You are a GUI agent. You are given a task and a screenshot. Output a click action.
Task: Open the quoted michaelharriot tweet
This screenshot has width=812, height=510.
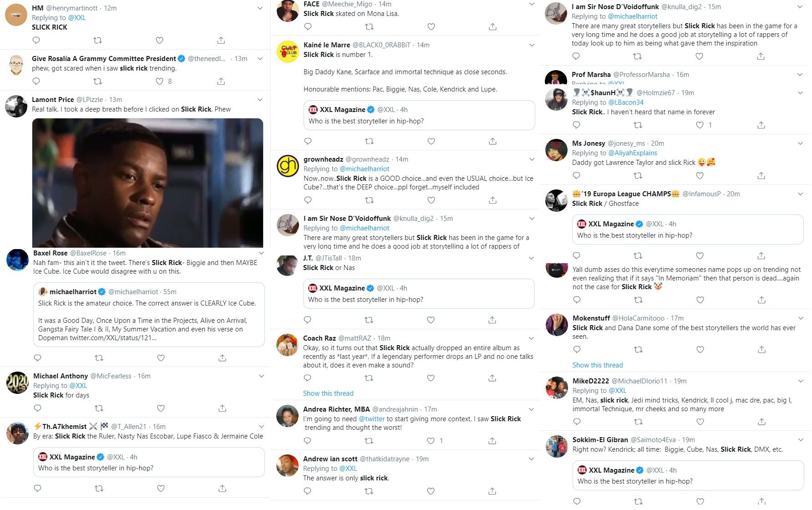tap(149, 315)
